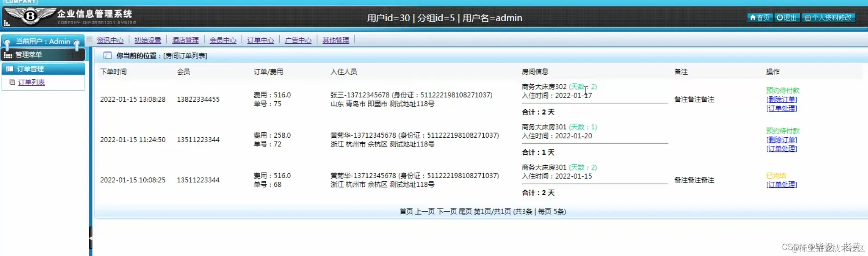Open the 其他管理 menu
The image size is (868, 256).
(x=335, y=40)
